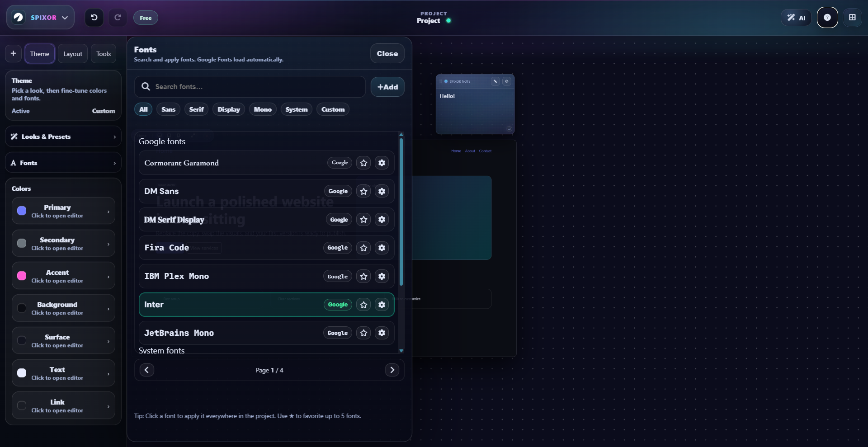
Task: Star the DM Sans font
Action: pyautogui.click(x=363, y=191)
